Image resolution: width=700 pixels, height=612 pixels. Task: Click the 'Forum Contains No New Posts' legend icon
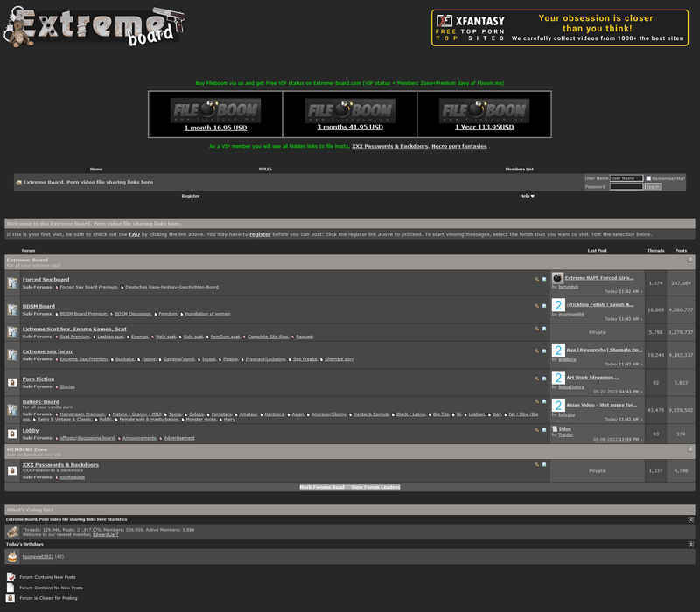(x=10, y=588)
